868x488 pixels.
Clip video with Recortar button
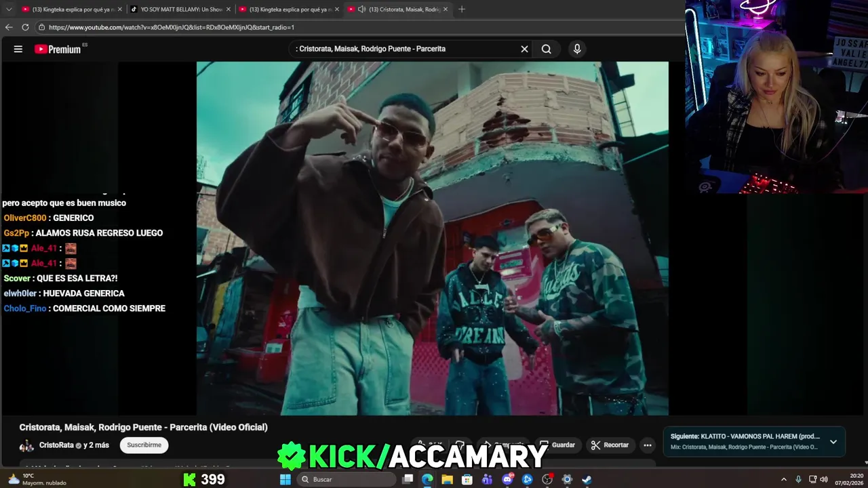pyautogui.click(x=610, y=445)
